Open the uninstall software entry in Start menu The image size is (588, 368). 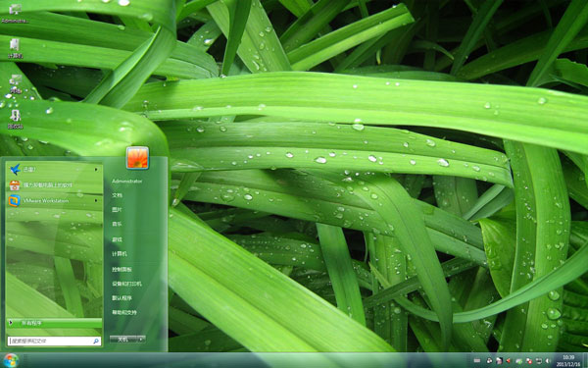pyautogui.click(x=54, y=185)
